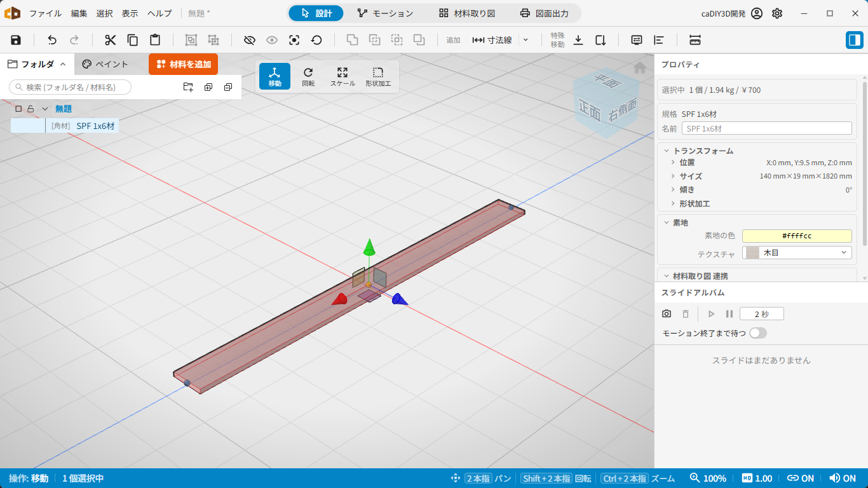868x488 pixels.
Task: Click the add new folder icon
Action: (x=188, y=87)
